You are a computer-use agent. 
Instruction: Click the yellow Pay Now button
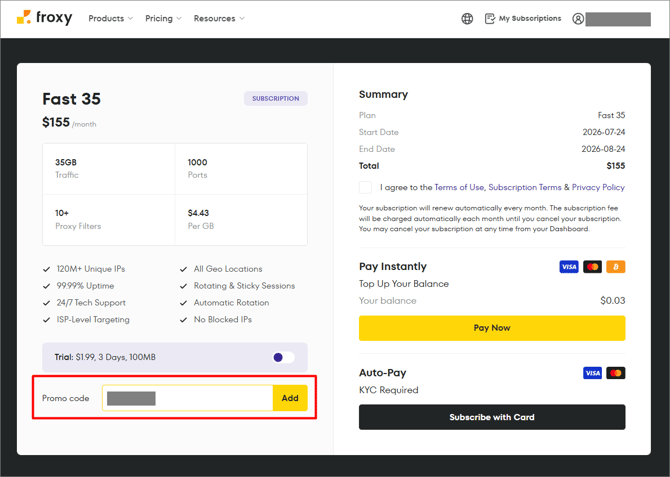tap(492, 328)
